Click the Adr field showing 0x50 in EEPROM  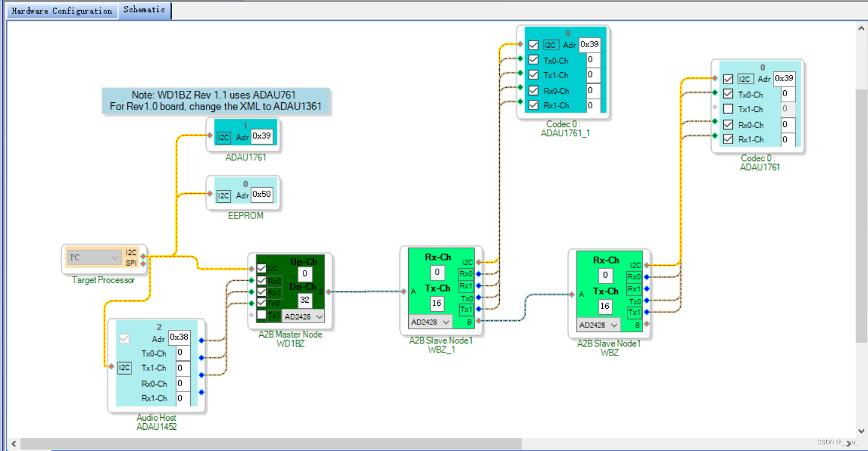pos(262,195)
